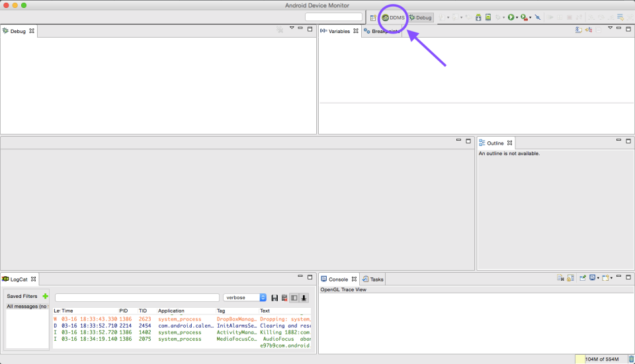Run garbage collector trash icon
Image resolution: width=635 pixels, height=364 pixels.
[631, 359]
